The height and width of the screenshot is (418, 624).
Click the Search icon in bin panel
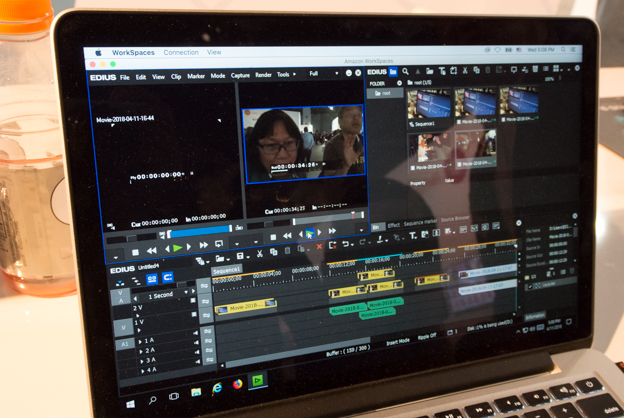click(405, 72)
